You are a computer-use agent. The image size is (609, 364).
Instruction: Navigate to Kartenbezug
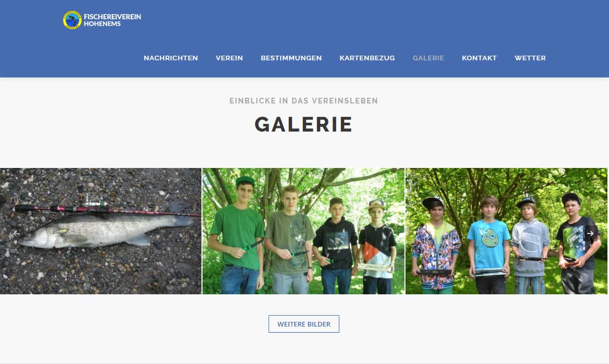click(367, 58)
